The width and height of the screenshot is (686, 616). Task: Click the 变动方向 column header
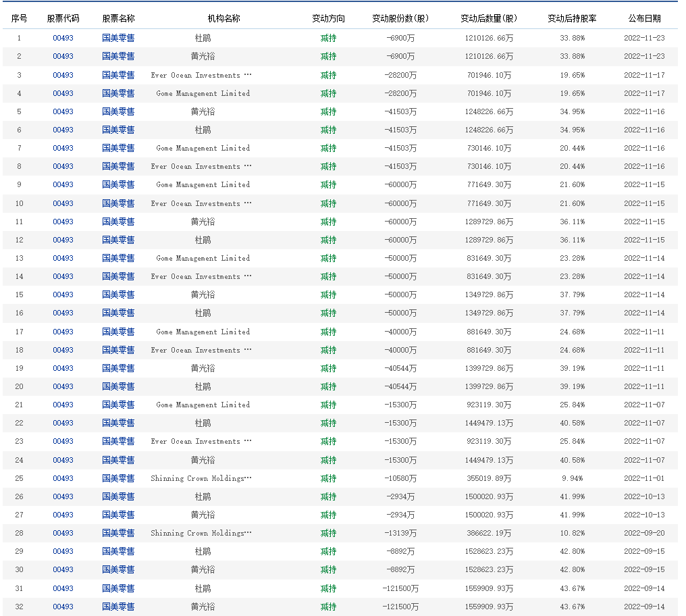click(328, 18)
